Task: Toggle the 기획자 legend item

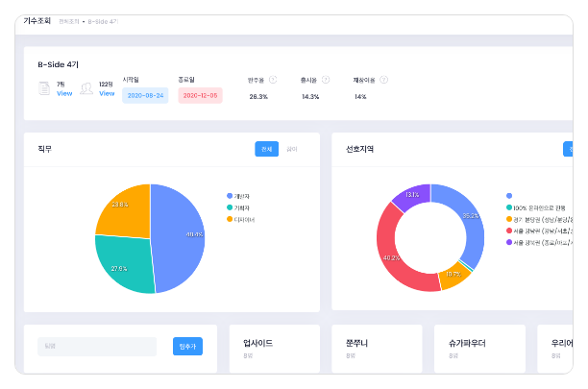Action: 240,207
